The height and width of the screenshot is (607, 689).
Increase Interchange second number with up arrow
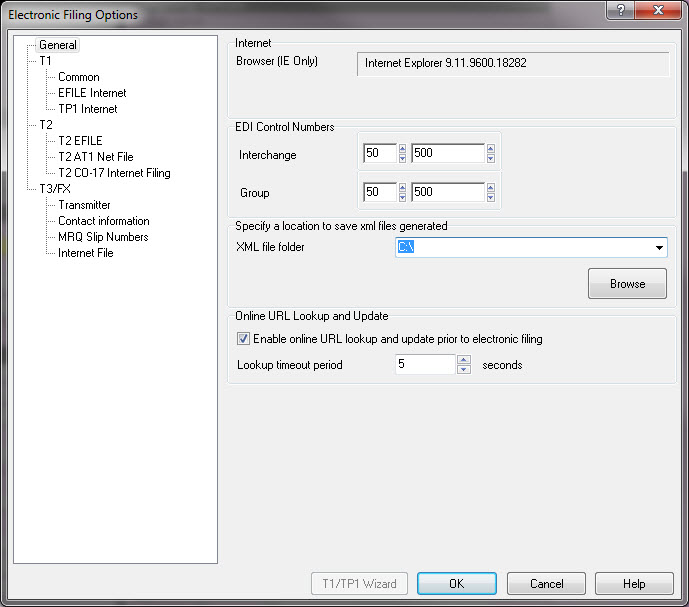(x=491, y=149)
